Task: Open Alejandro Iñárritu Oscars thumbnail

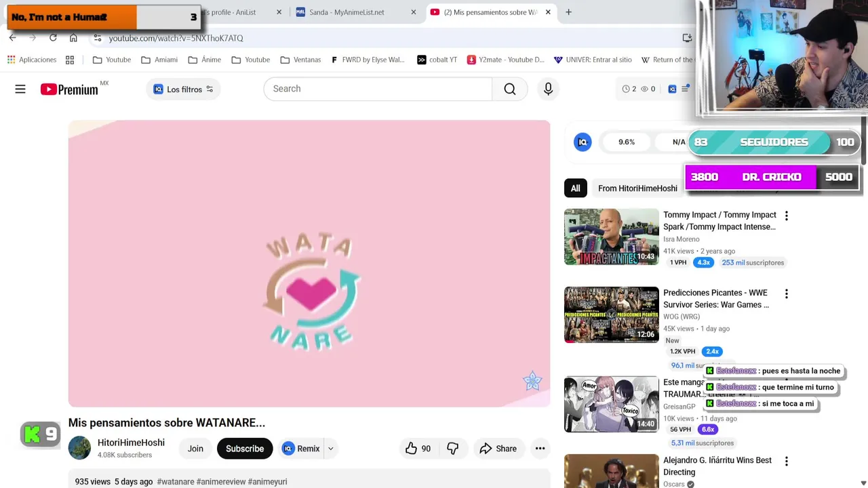Action: [x=612, y=471]
